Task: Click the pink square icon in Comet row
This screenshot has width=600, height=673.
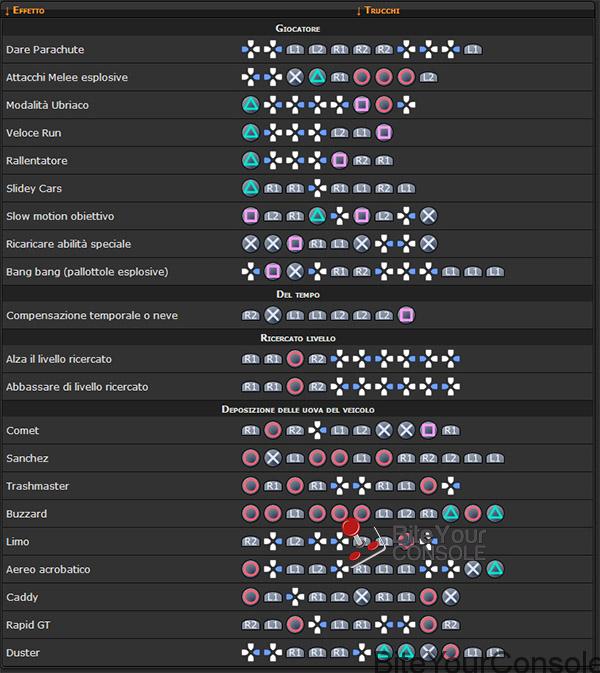Action: pyautogui.click(x=428, y=430)
